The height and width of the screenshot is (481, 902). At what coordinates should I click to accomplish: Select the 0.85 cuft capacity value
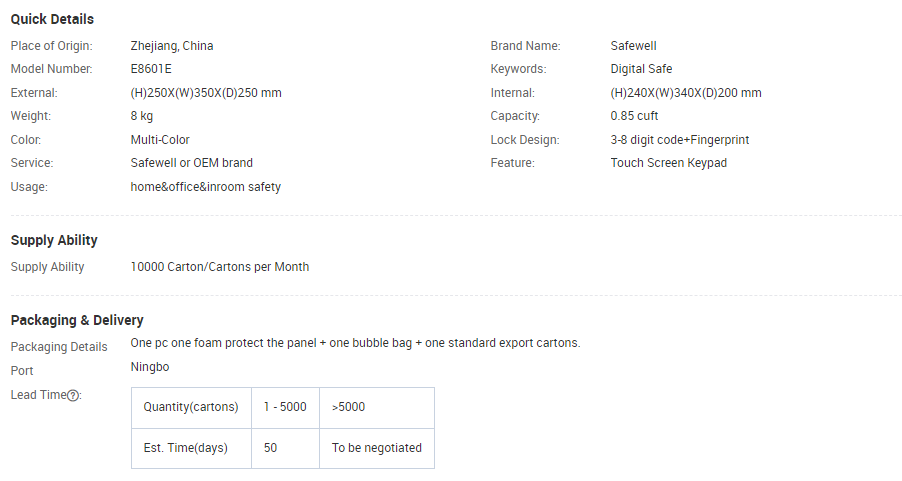(635, 116)
